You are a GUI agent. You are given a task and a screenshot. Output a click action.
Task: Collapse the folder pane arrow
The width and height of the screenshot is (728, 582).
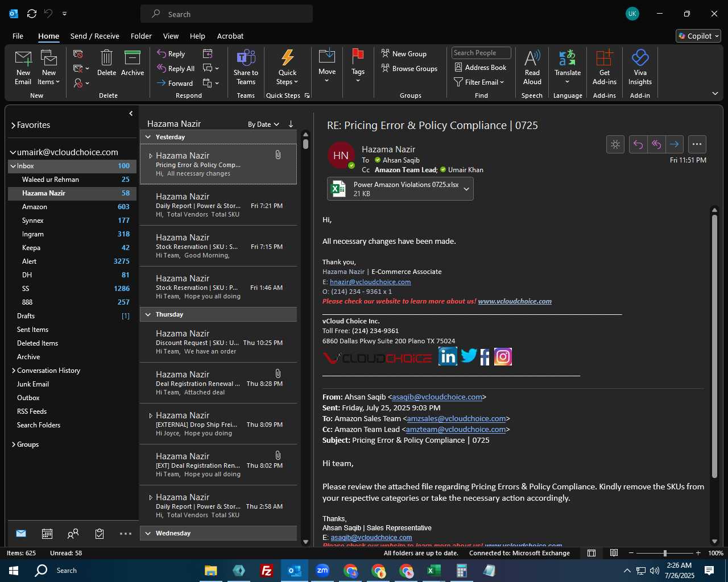[131, 114]
